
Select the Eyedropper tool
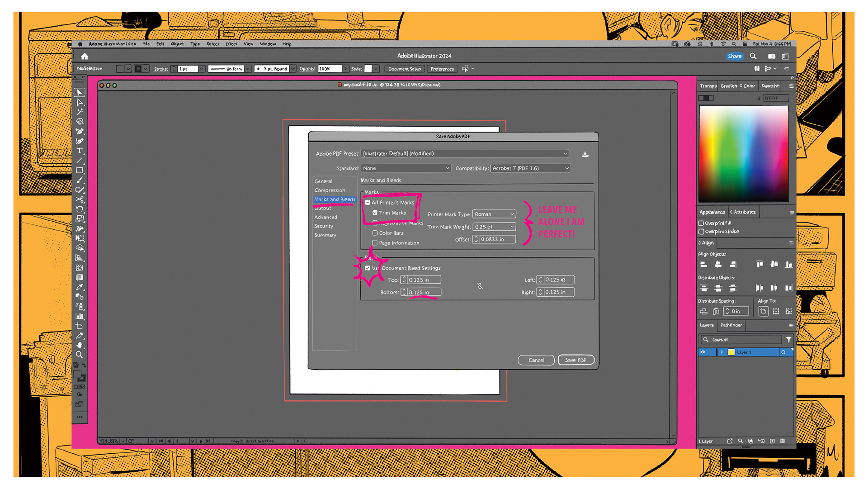tap(80, 287)
